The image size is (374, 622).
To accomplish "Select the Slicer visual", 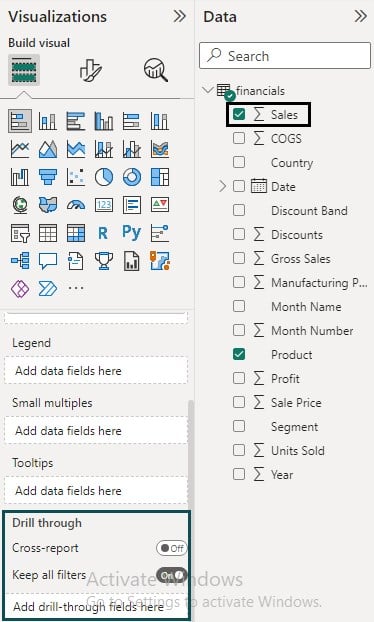I will pos(20,233).
